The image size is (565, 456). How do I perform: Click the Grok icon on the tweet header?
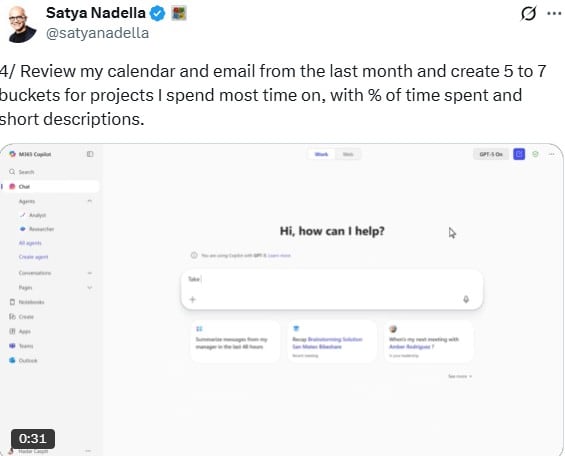coord(529,14)
